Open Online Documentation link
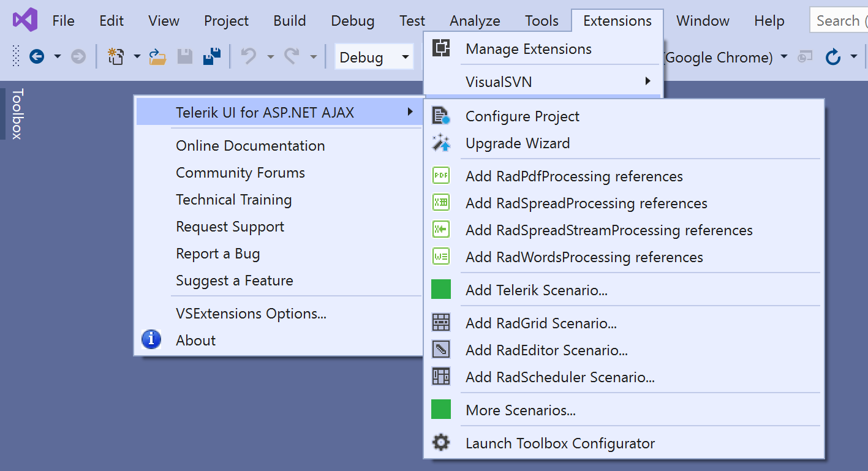This screenshot has height=471, width=868. pyautogui.click(x=251, y=146)
